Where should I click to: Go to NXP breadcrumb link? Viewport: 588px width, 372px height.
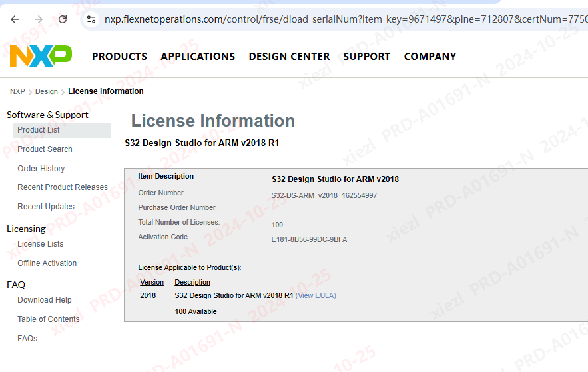tap(17, 91)
